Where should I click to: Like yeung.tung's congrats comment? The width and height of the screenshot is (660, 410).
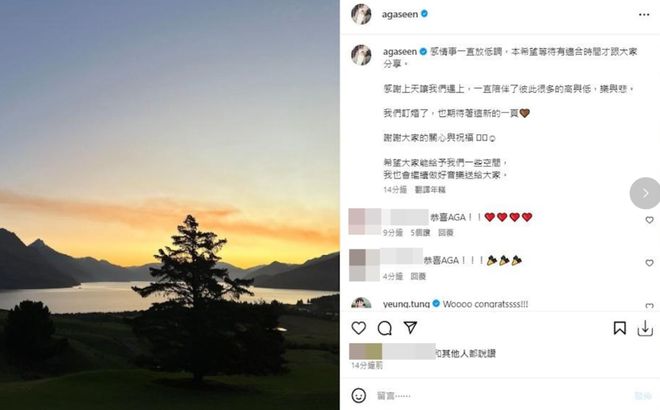coord(649,306)
